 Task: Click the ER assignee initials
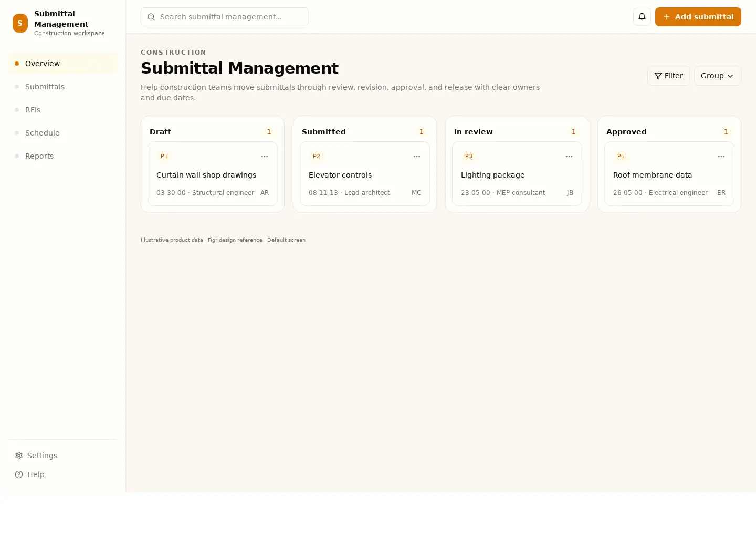point(721,193)
